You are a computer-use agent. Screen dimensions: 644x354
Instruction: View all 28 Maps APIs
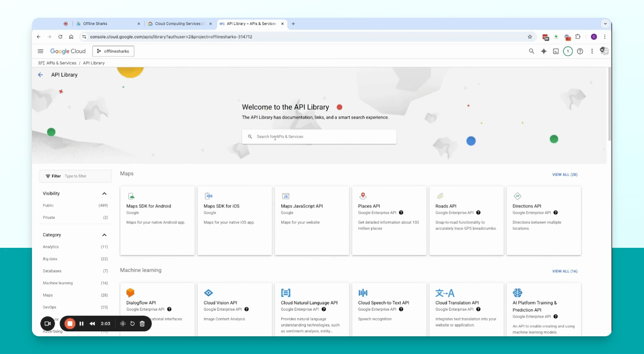click(x=565, y=175)
